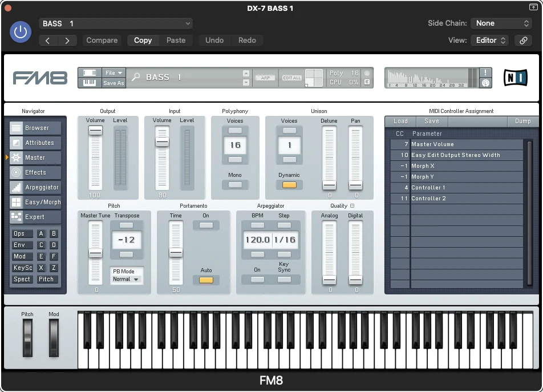Open the Env expert tab
This screenshot has width=543, height=392.
coord(22,245)
